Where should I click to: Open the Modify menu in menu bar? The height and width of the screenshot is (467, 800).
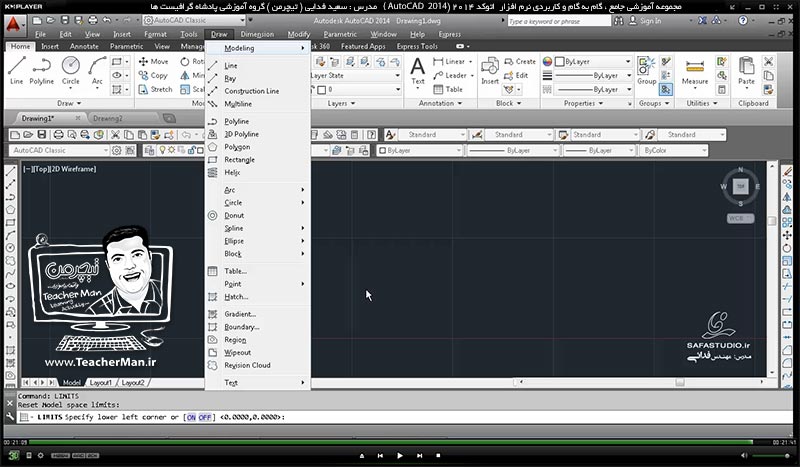[x=298, y=34]
